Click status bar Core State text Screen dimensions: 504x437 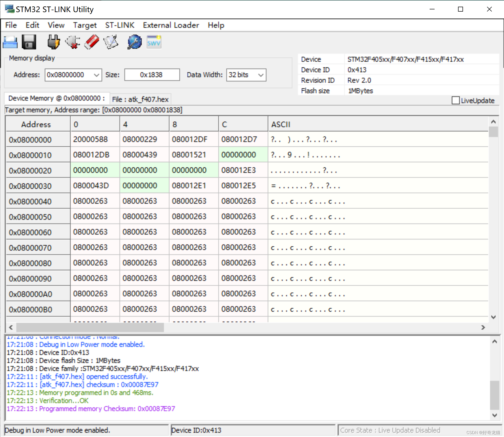pyautogui.click(x=390, y=430)
